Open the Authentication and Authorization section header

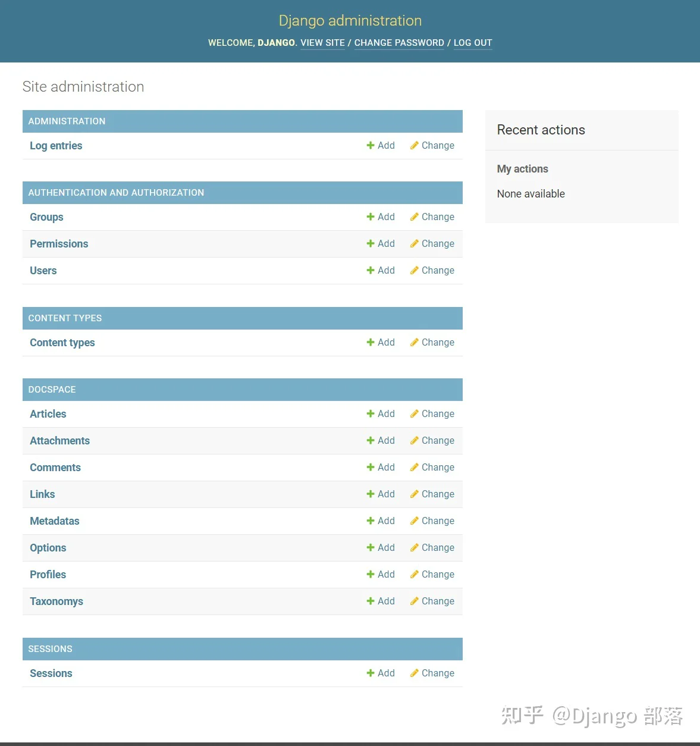(116, 193)
